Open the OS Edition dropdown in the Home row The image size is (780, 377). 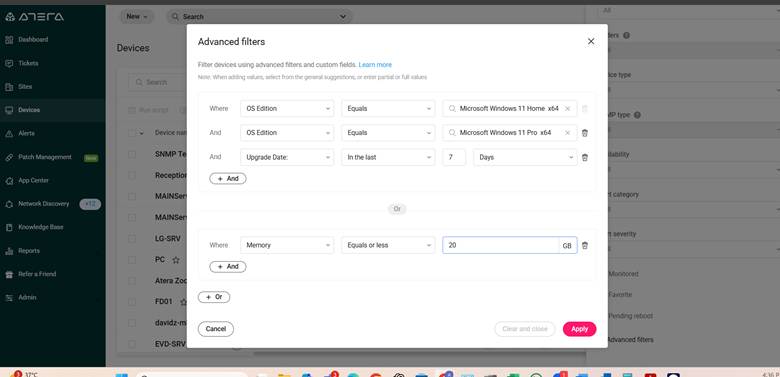[x=287, y=108]
